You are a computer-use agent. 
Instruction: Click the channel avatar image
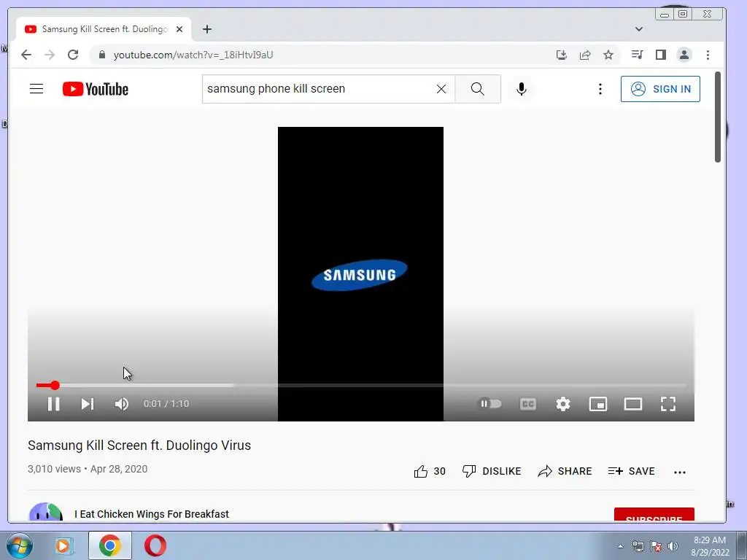[x=46, y=512]
